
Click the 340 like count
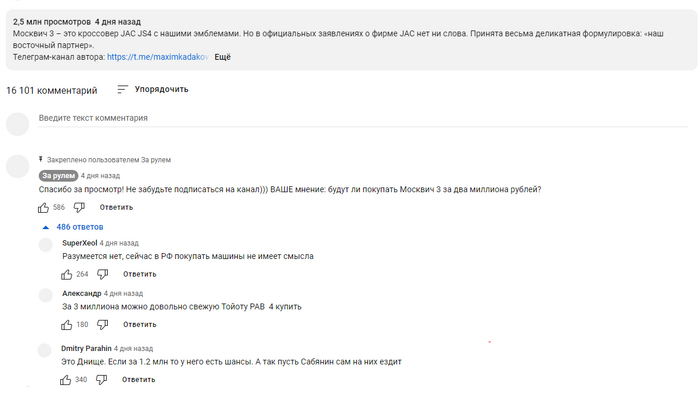pos(81,380)
